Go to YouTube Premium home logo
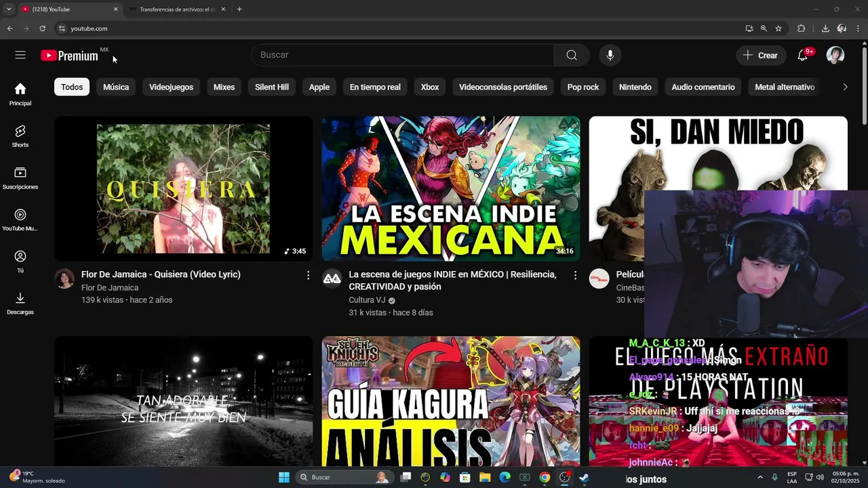This screenshot has height=488, width=868. tap(69, 56)
